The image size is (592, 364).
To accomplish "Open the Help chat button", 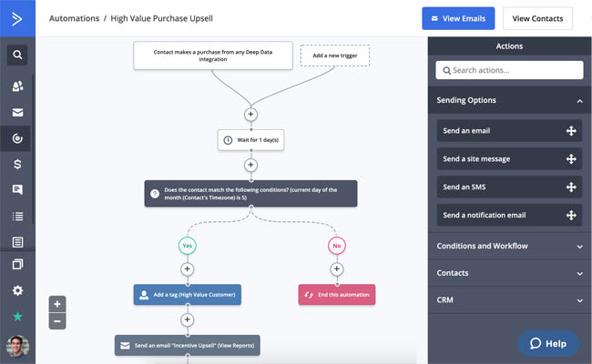I will 548,344.
